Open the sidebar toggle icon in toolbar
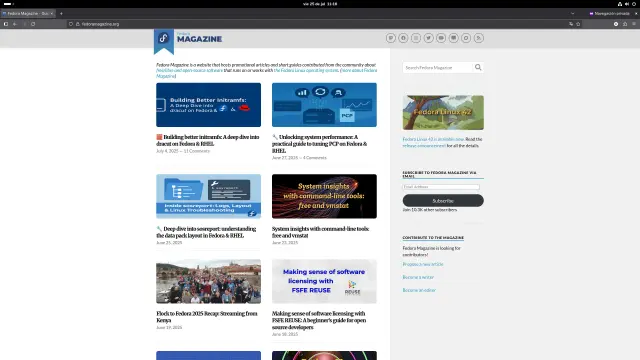 coord(6,24)
